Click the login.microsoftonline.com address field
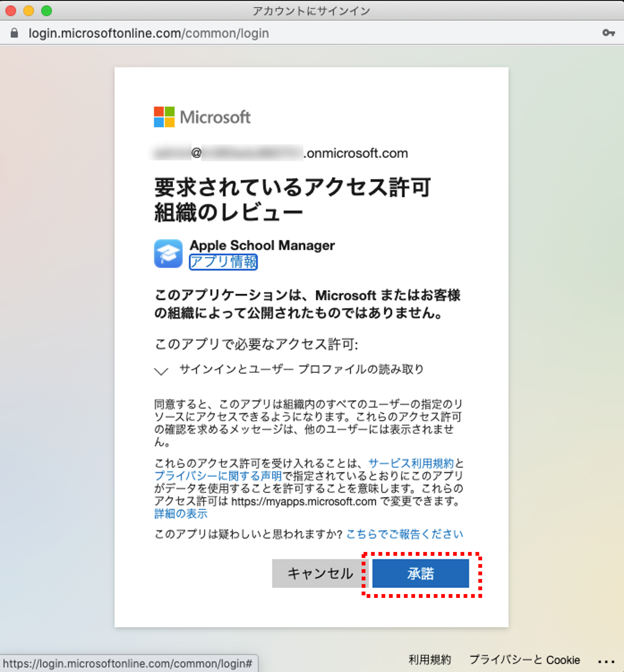 (x=149, y=33)
